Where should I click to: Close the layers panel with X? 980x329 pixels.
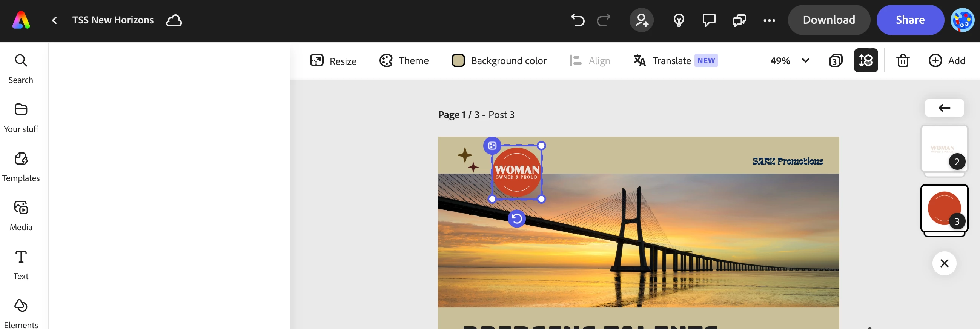pos(944,263)
